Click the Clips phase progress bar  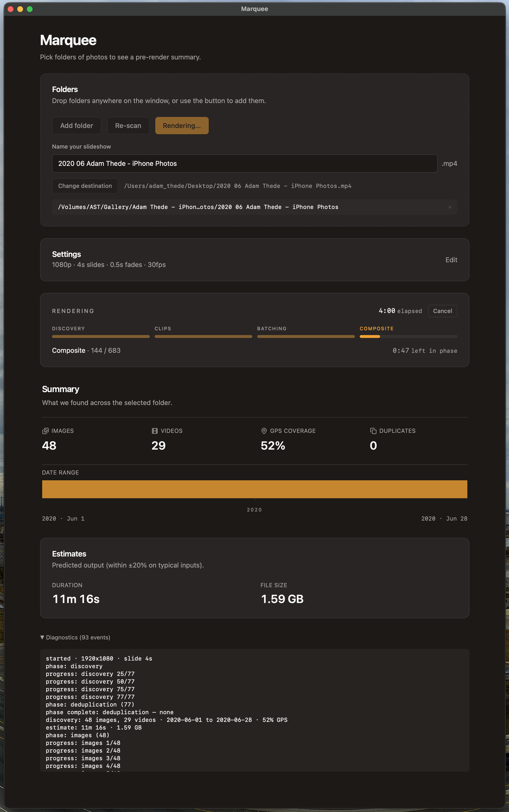[x=203, y=336]
